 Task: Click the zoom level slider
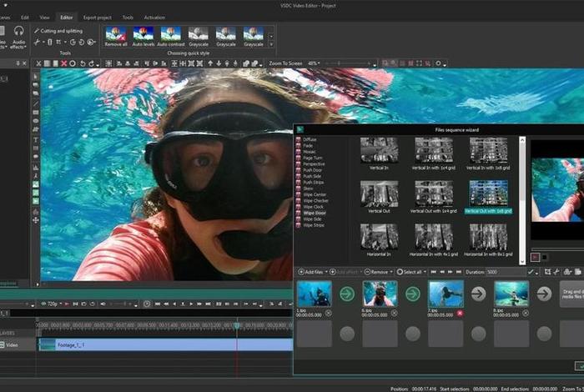point(348,63)
